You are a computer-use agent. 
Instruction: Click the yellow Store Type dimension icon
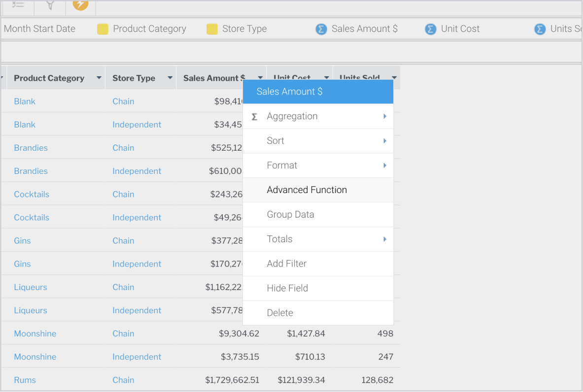coord(212,29)
